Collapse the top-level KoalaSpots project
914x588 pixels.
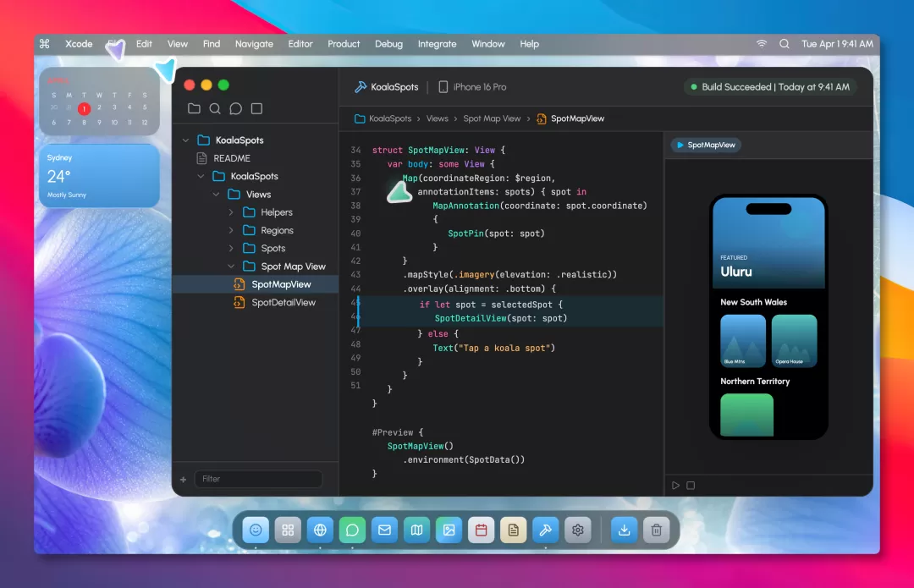click(x=185, y=140)
